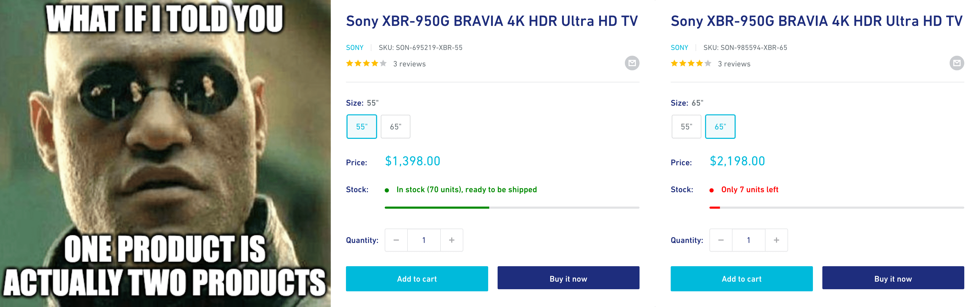980x307 pixels.
Task: Select 55" size in the right product panel
Action: coord(686,127)
